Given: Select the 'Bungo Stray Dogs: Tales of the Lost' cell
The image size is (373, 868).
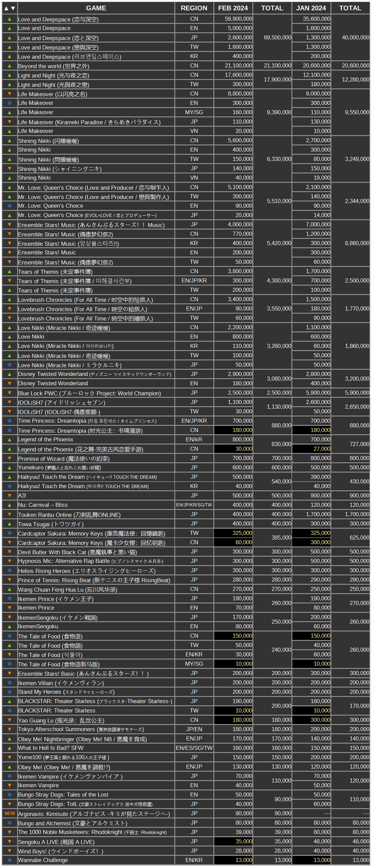Looking at the screenshot, I should 96,795.
